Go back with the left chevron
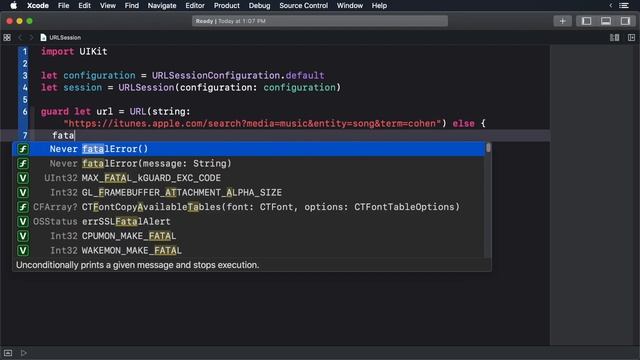640x360 pixels. pyautogui.click(x=20, y=38)
